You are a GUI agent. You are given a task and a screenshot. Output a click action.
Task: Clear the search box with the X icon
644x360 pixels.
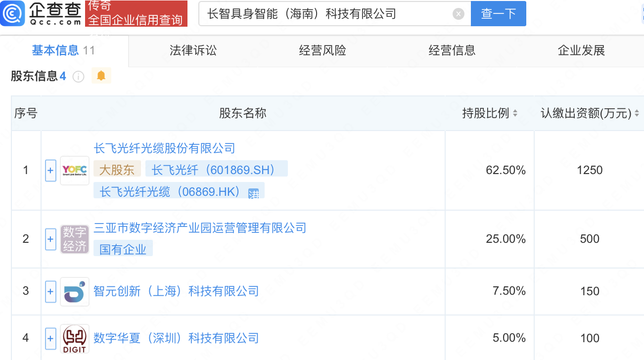click(459, 14)
